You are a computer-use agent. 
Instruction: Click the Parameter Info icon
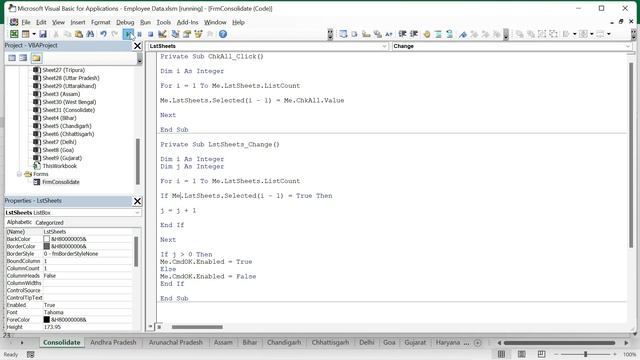(378, 34)
